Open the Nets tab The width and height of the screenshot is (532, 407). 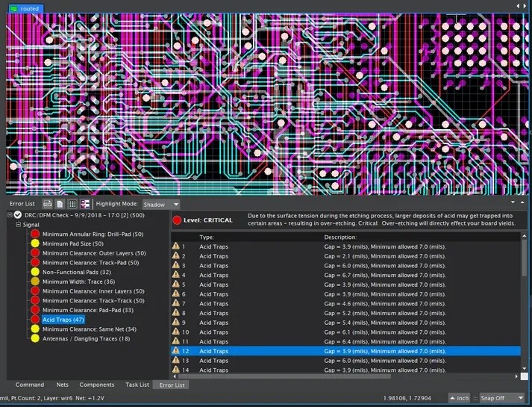[x=63, y=385]
